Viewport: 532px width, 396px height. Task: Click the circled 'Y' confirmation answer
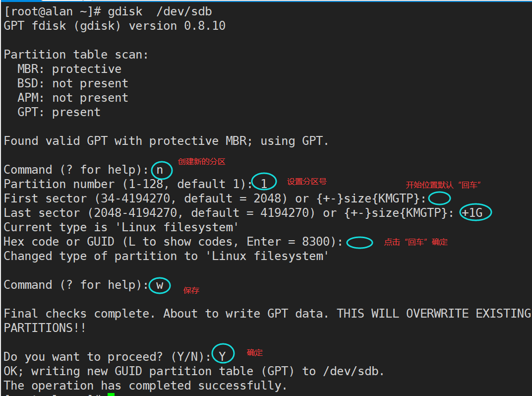click(x=223, y=356)
